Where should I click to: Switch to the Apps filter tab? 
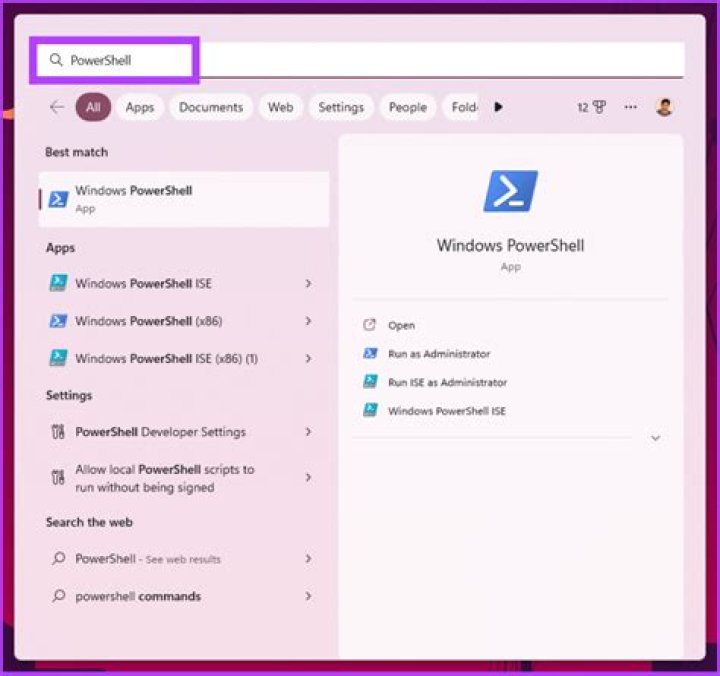(x=140, y=107)
